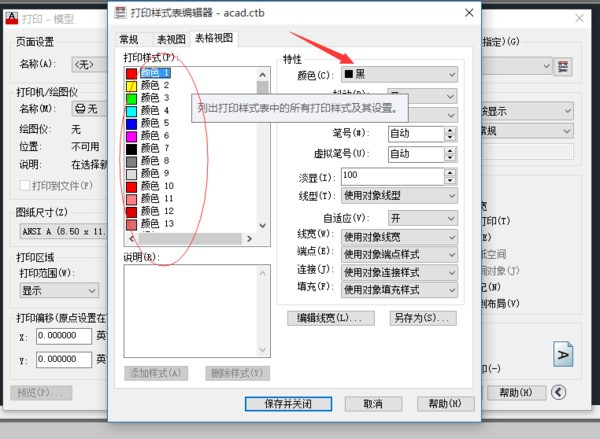Viewport: 600px width, 439px height.
Task: Open the 图纸尺寸(Z) ANSI A dropdown
Action: tap(64, 232)
